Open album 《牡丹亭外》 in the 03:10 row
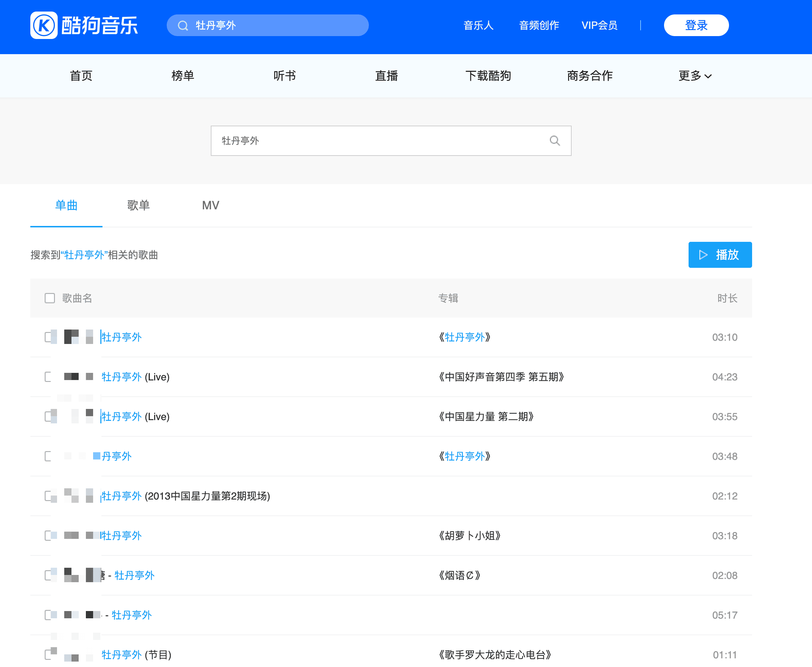812x667 pixels. click(x=465, y=337)
